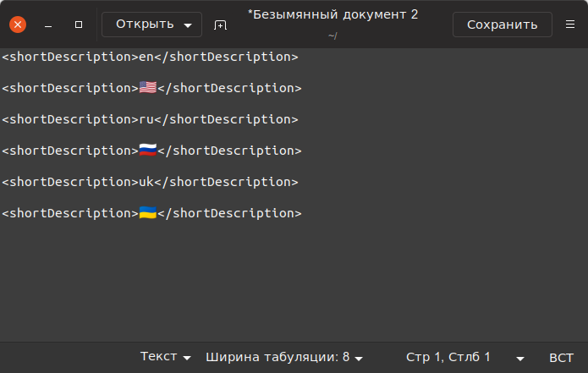
Task: Click the Russian flag emoji in the text
Action: click(x=148, y=150)
